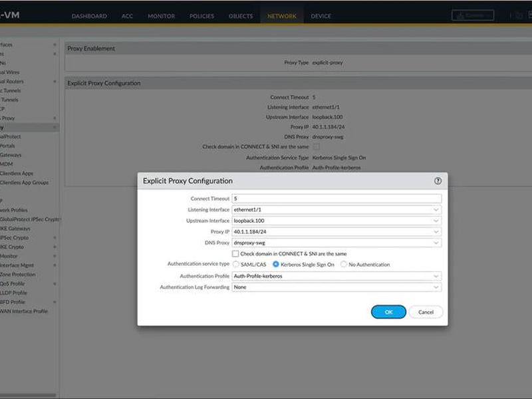The image size is (532, 399).
Task: Select BFD Profile in the sidebar
Action: tap(13, 302)
